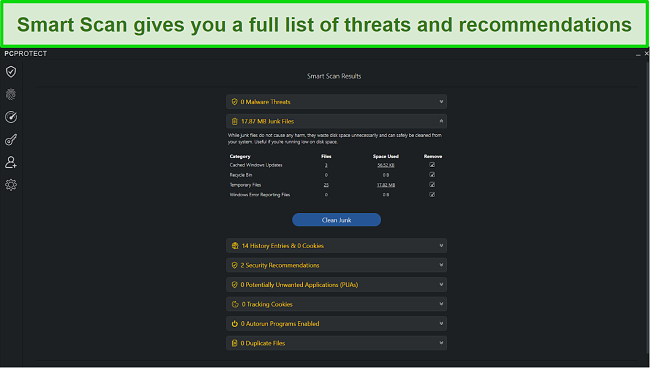Click the Smart Scan Results heading

[334, 76]
